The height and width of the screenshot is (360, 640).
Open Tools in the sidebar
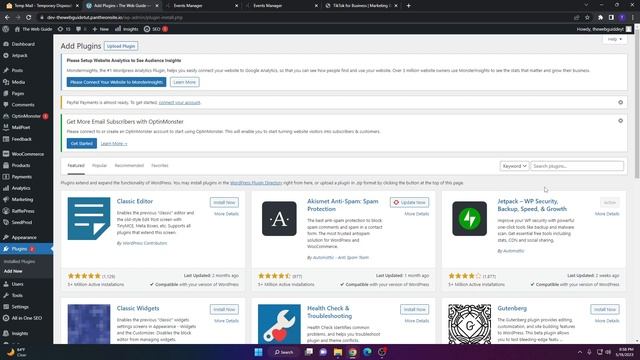17,296
